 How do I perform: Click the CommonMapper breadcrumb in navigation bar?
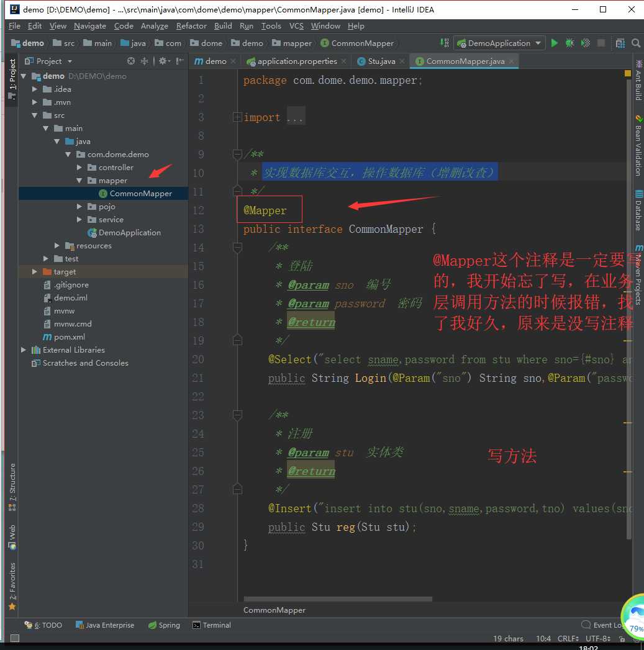click(358, 43)
